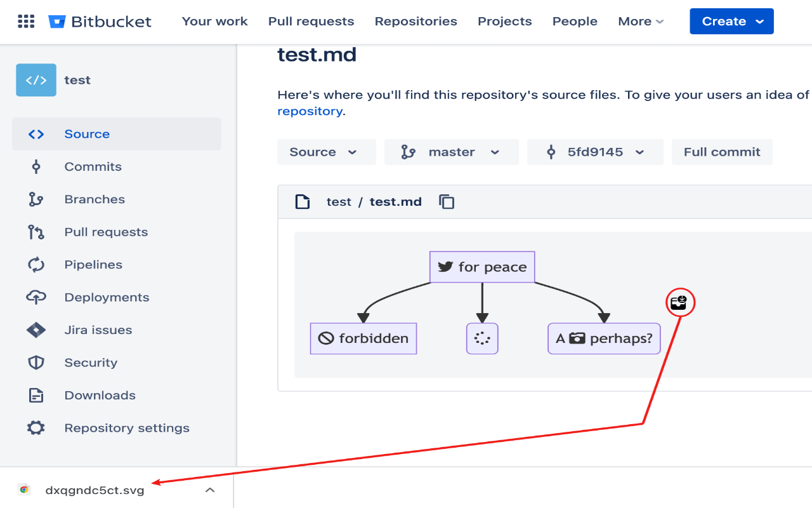Viewport: 812px width, 508px height.
Task: Select Repositories in the top navigation
Action: point(416,22)
